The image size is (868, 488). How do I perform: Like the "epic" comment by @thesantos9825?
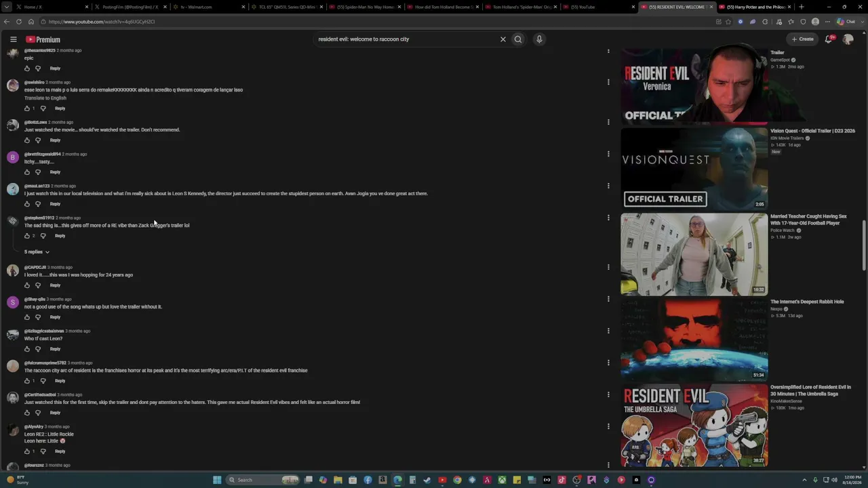point(27,68)
